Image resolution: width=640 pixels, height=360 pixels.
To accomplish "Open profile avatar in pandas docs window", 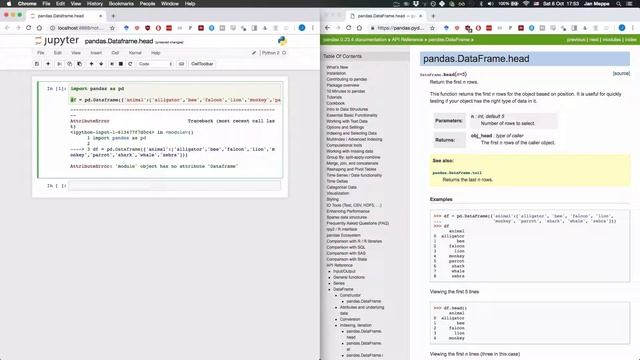I will click(x=622, y=28).
